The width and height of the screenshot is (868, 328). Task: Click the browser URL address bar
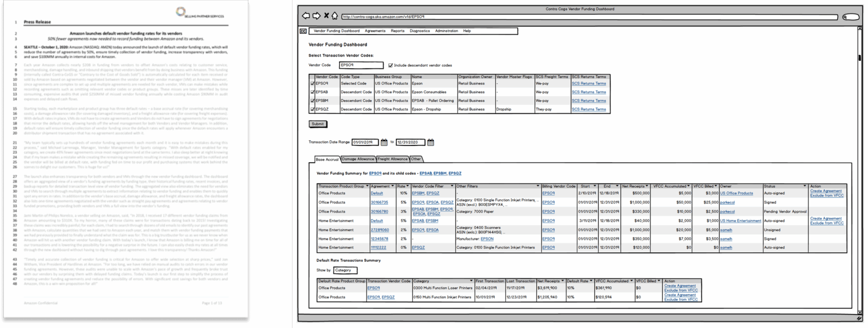(x=590, y=17)
